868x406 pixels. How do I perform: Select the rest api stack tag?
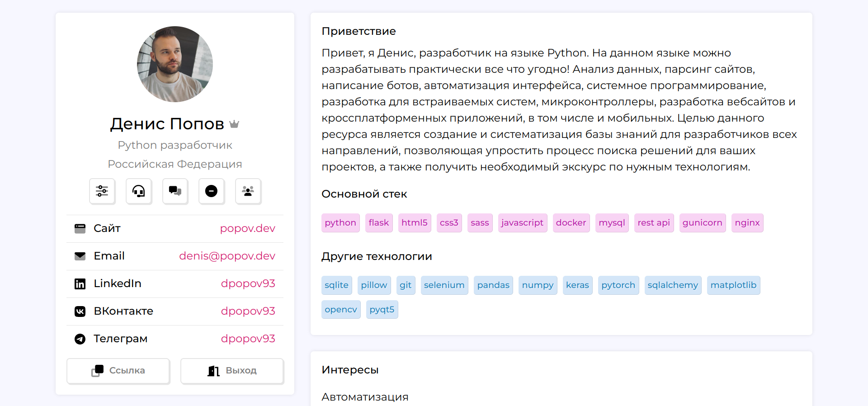pos(654,223)
